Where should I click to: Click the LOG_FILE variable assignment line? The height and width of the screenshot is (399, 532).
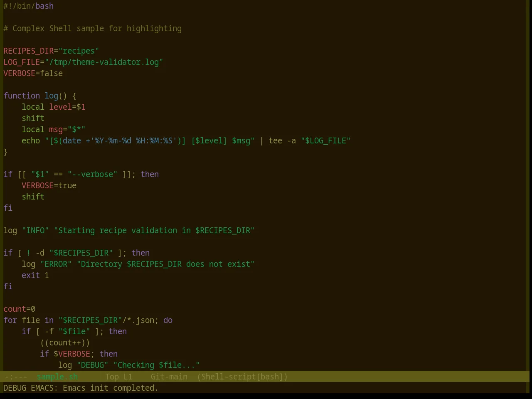pyautogui.click(x=83, y=62)
